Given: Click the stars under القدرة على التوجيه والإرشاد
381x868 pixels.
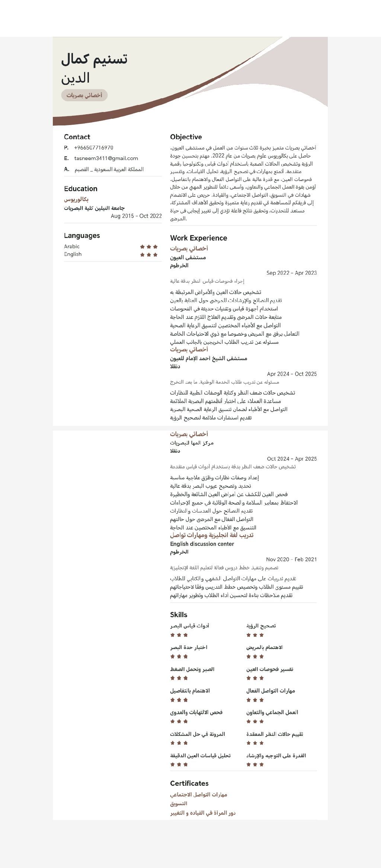Looking at the screenshot, I should pos(255,765).
